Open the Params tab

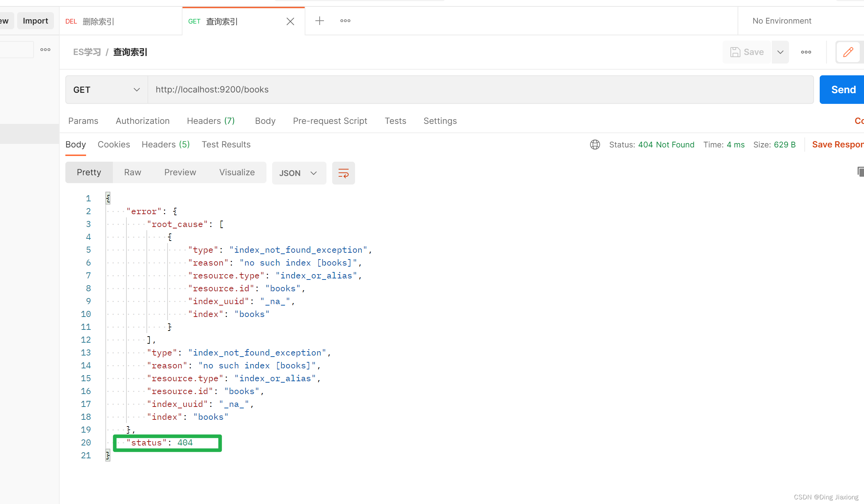click(x=83, y=121)
